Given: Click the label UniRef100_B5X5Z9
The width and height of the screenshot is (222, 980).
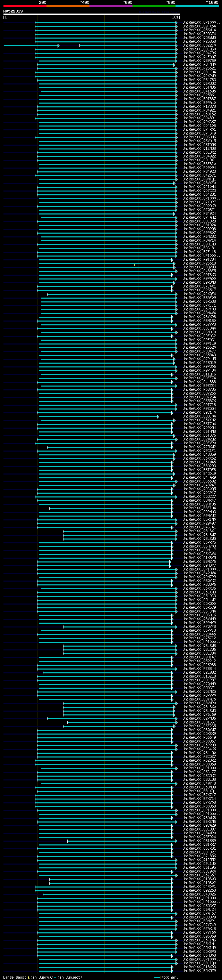Looking at the screenshot, I should (x=199, y=971).
